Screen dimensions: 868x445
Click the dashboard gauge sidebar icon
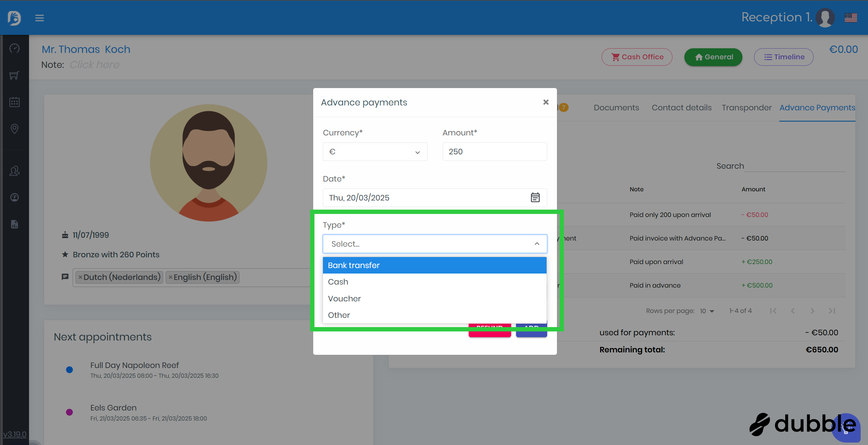click(x=14, y=48)
